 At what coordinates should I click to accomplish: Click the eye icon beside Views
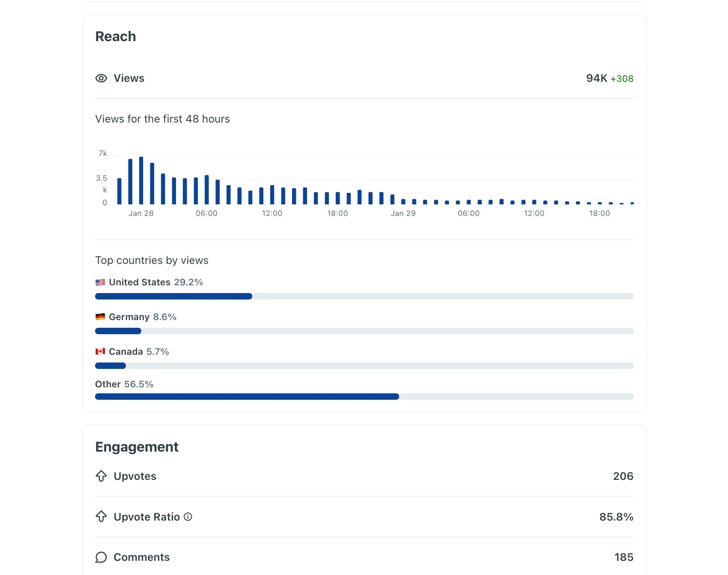pyautogui.click(x=101, y=78)
